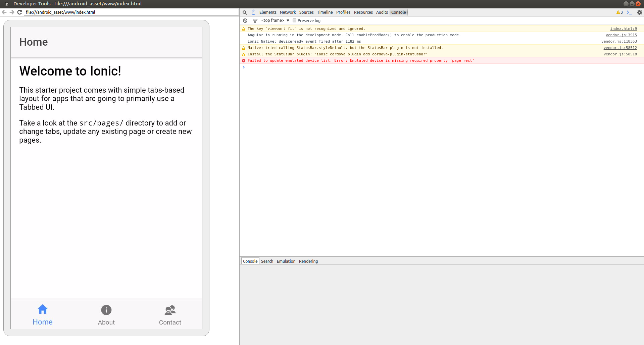Switch to the Audits panel

[x=382, y=12]
